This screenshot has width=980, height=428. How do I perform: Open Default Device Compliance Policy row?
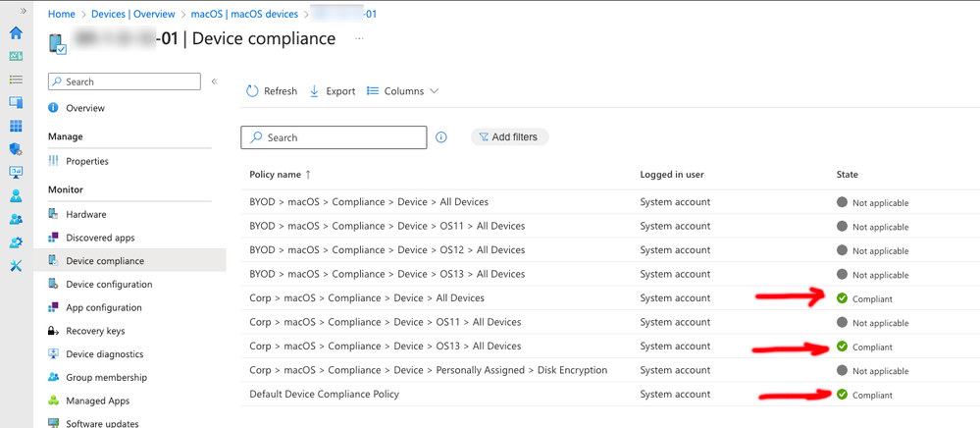point(324,395)
